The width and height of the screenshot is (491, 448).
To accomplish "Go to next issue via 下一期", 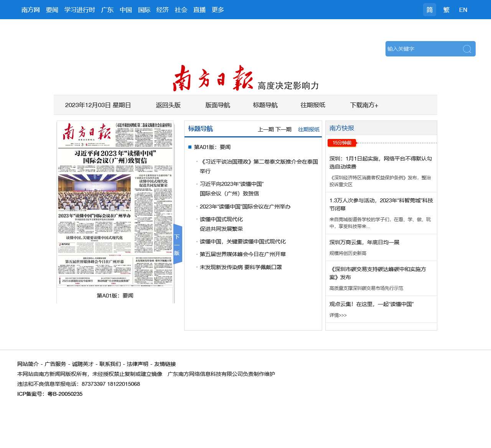I will (283, 129).
